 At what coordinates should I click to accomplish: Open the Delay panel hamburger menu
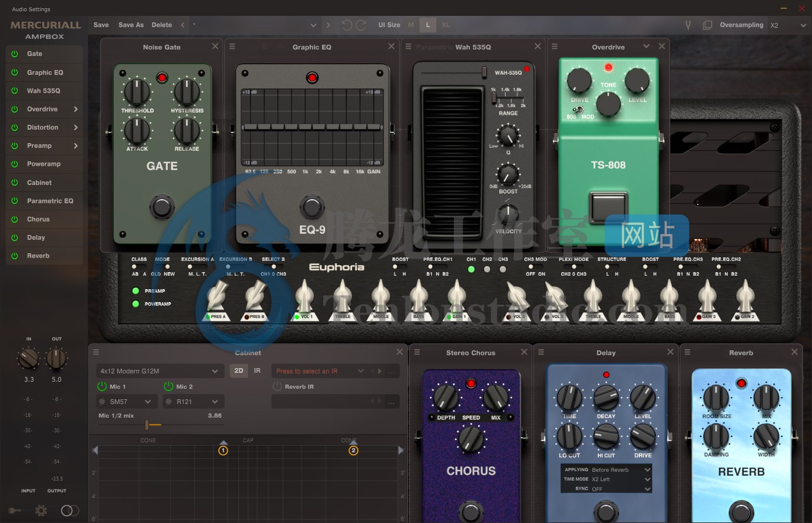(x=541, y=352)
